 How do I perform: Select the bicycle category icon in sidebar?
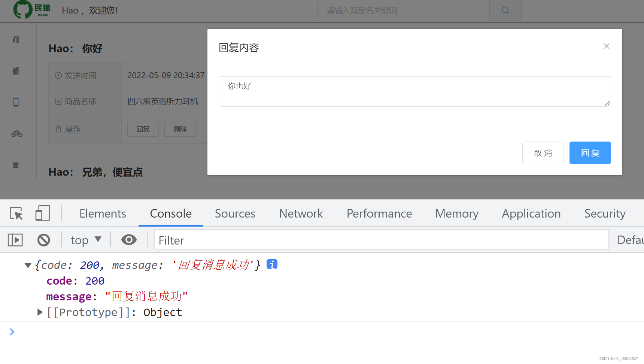tap(16, 134)
